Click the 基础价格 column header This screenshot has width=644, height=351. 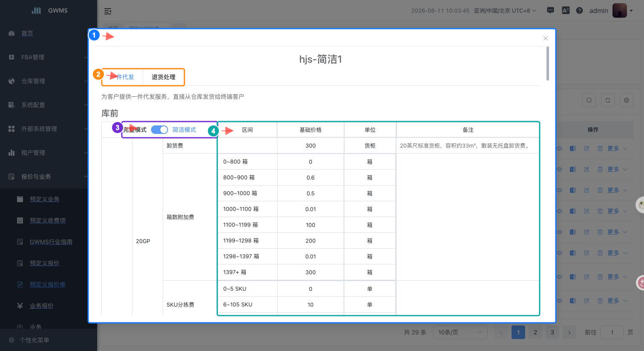(x=310, y=130)
